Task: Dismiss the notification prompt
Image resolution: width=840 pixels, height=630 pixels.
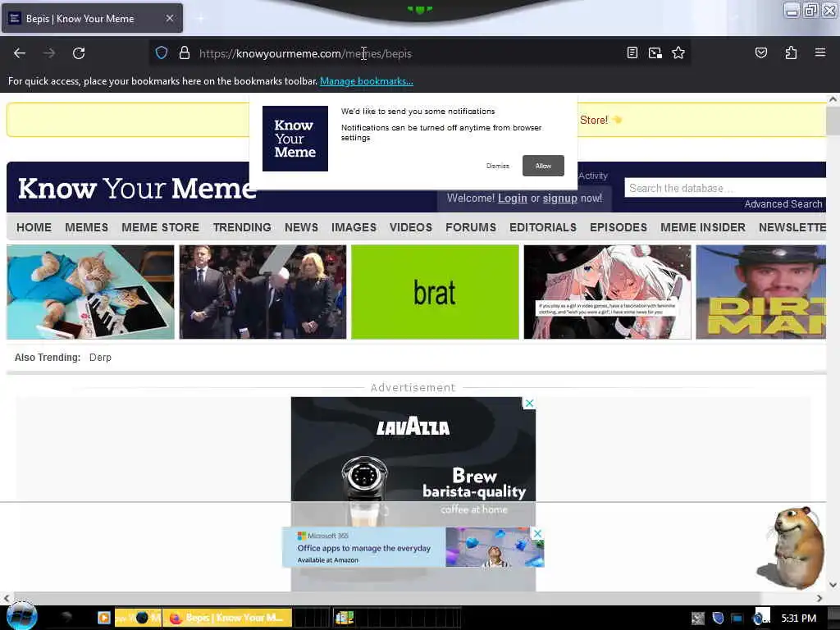Action: click(x=498, y=166)
